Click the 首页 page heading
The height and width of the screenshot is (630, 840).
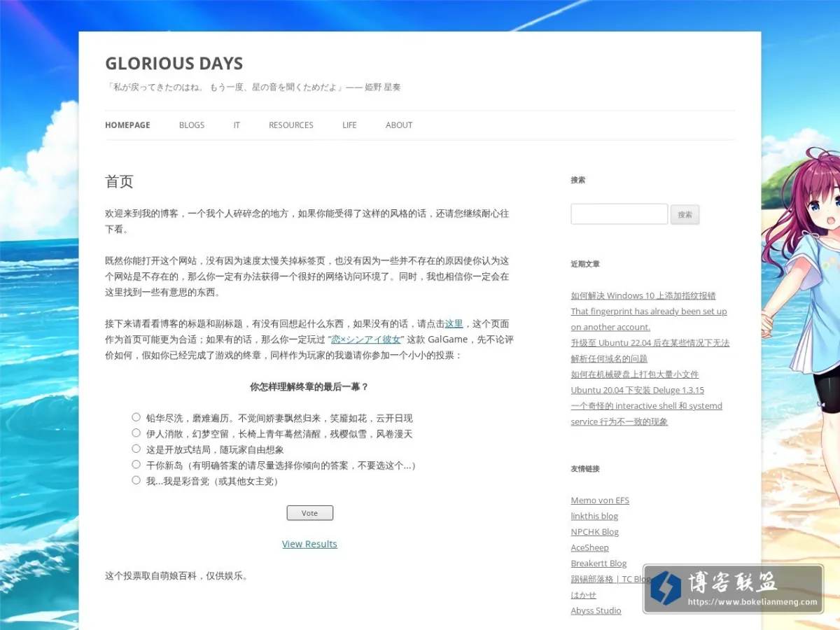tap(119, 182)
